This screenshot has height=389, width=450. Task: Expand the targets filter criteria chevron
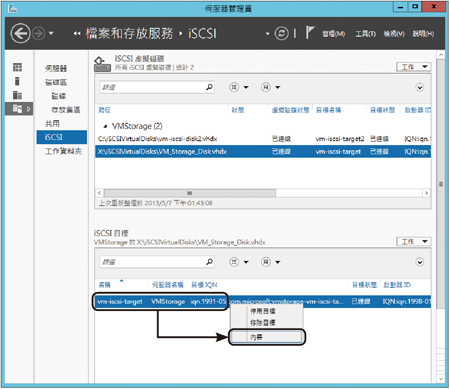(x=420, y=262)
